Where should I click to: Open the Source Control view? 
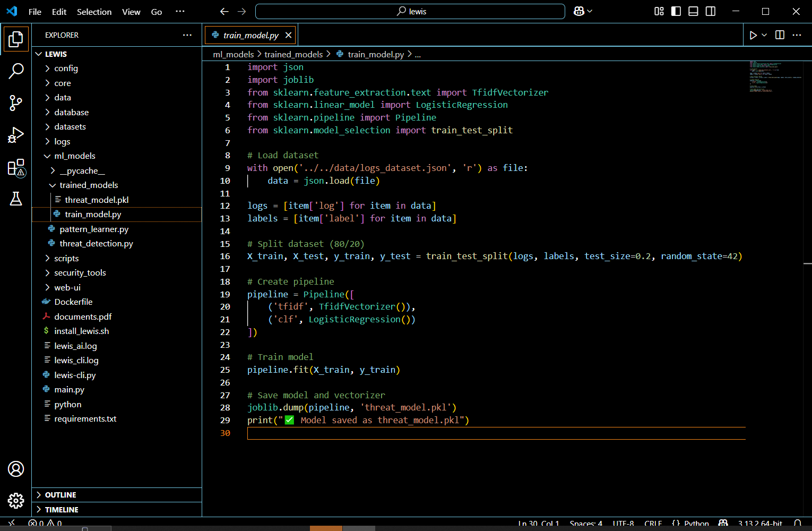pos(16,103)
